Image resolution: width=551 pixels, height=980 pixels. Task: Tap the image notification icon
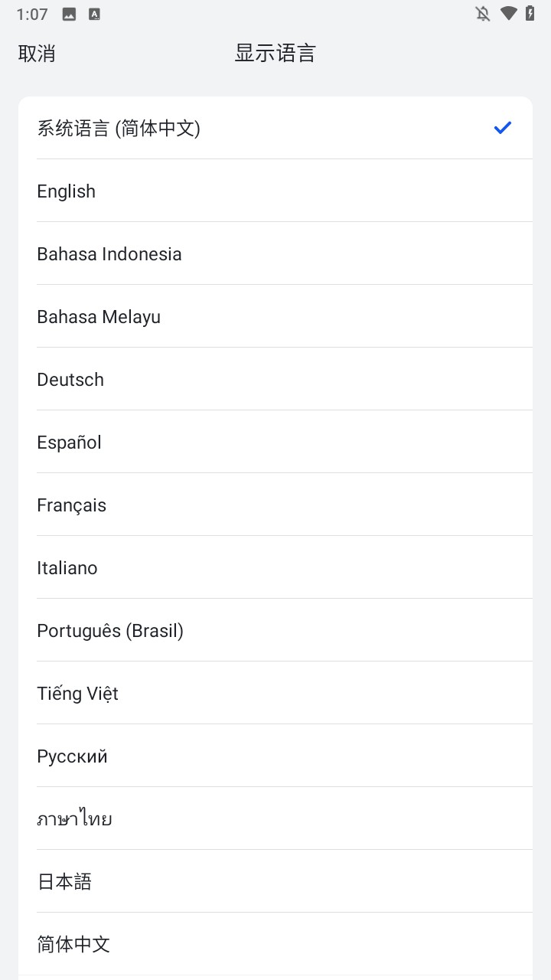click(x=69, y=14)
